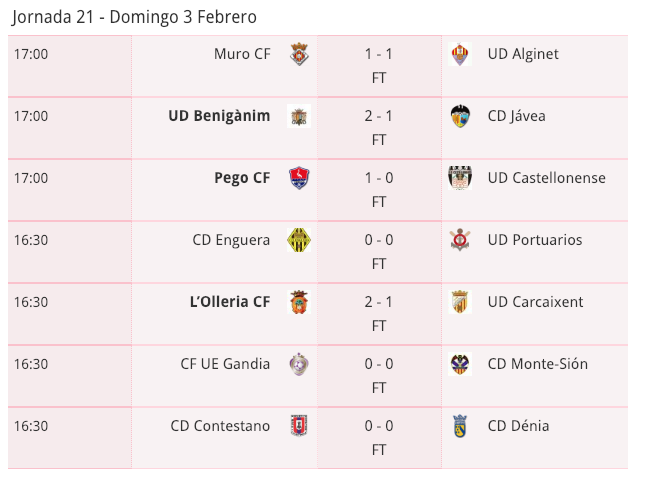Open the L'Olleria CF crest icon
The height and width of the screenshot is (479, 647).
click(x=299, y=302)
